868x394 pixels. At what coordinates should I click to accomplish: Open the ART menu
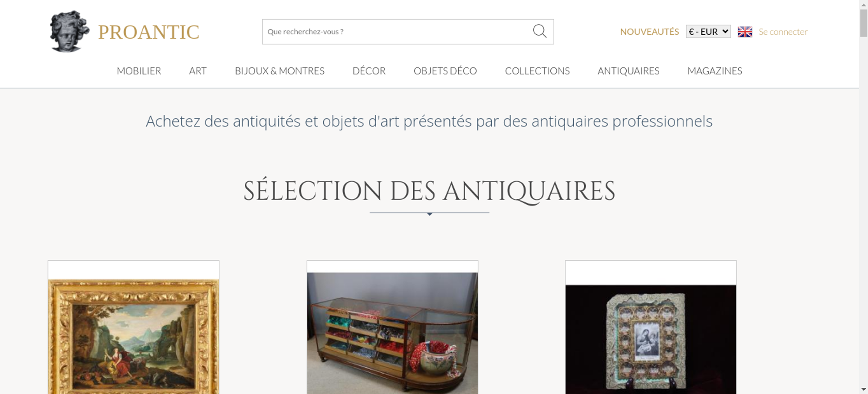tap(198, 71)
